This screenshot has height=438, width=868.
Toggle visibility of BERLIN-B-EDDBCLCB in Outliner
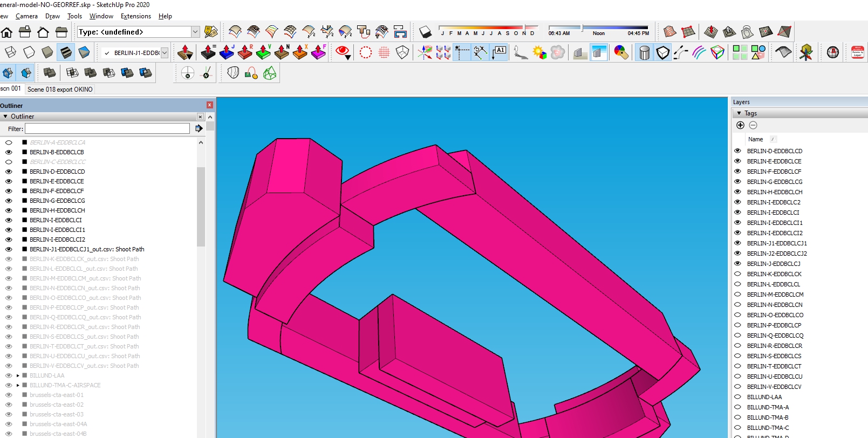[x=9, y=152]
